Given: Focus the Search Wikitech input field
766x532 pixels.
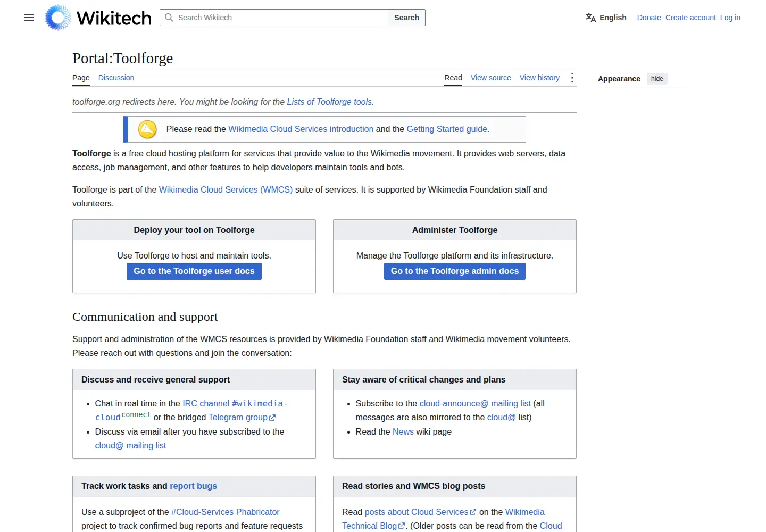Looking at the screenshot, I should click(274, 18).
